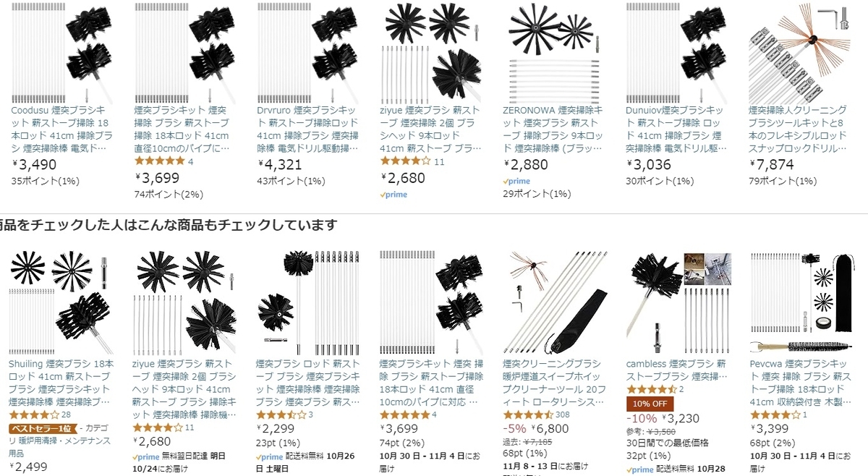The height and width of the screenshot is (476, 868).
Task: Click the star rating with 3 reviews
Action: pyautogui.click(x=281, y=415)
